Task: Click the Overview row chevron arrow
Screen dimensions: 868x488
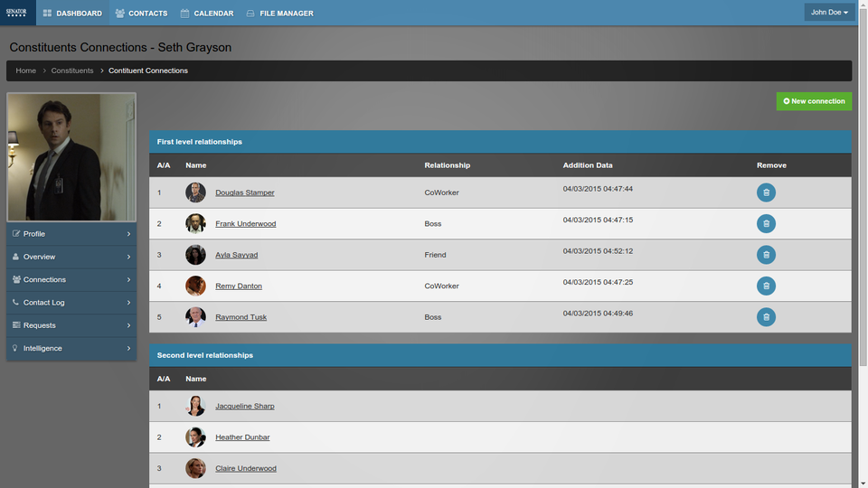Action: point(128,257)
